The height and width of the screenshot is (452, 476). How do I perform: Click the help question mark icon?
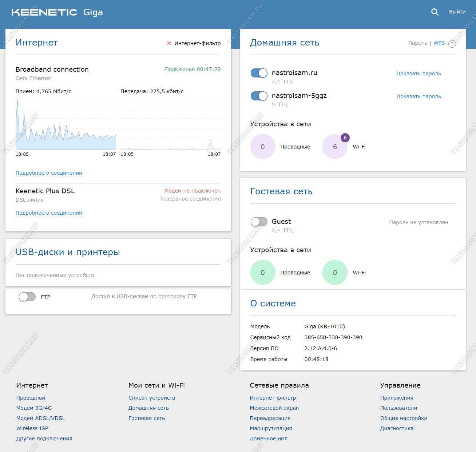(452, 44)
